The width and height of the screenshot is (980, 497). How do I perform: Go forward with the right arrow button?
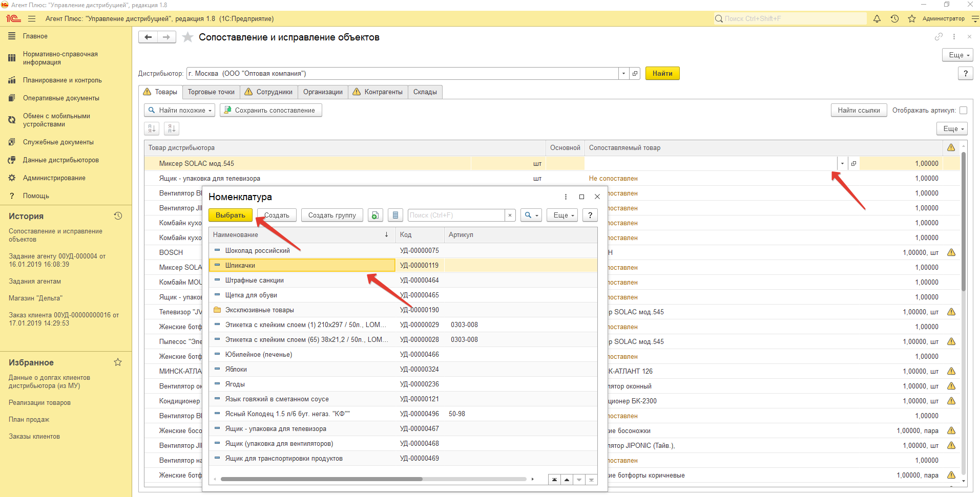[x=166, y=37]
